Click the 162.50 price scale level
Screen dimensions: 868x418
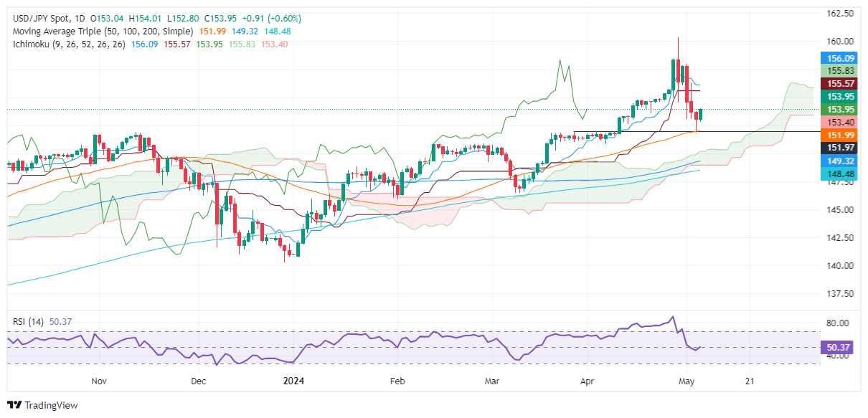pyautogui.click(x=838, y=14)
